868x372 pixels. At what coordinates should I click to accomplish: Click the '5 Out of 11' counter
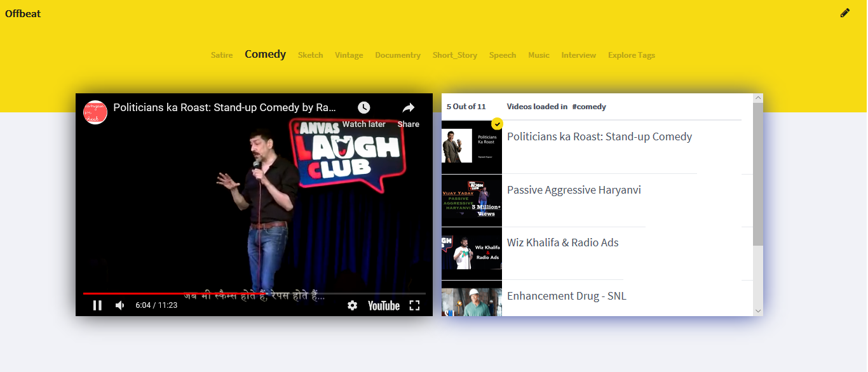[466, 107]
